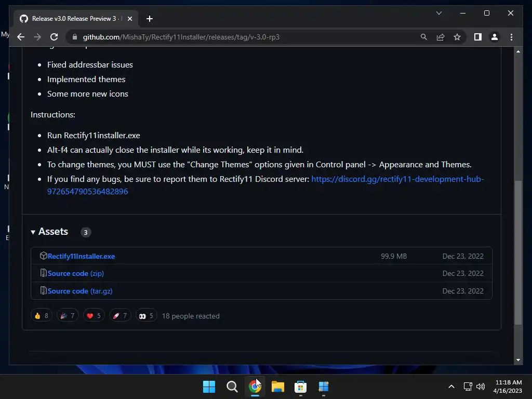Click the scrollbar up arrow

click(518, 51)
